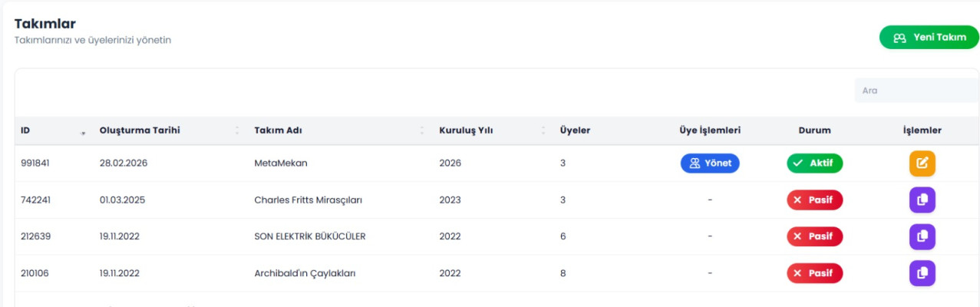Toggle Pasif status for SON ELEKTRİK BÜKÜCÜLER

pyautogui.click(x=814, y=236)
